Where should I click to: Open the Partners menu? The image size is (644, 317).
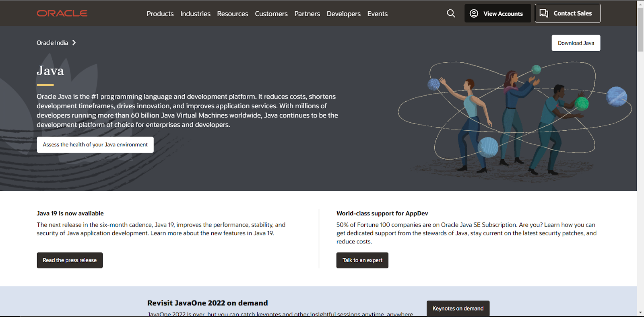pos(307,14)
